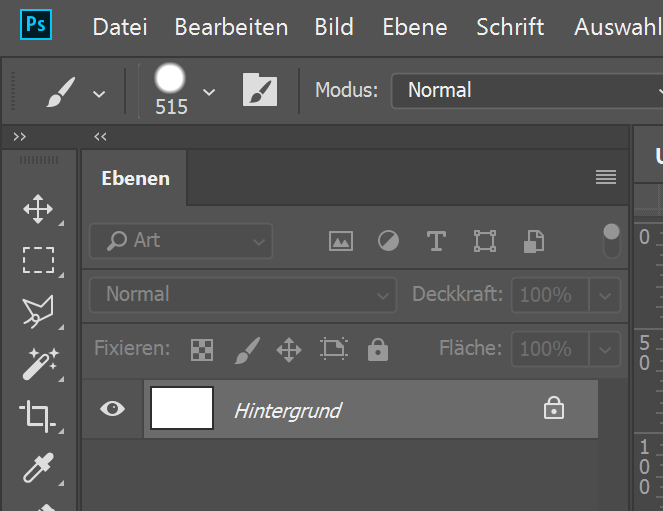Select the Eyedropper tool

pyautogui.click(x=38, y=466)
